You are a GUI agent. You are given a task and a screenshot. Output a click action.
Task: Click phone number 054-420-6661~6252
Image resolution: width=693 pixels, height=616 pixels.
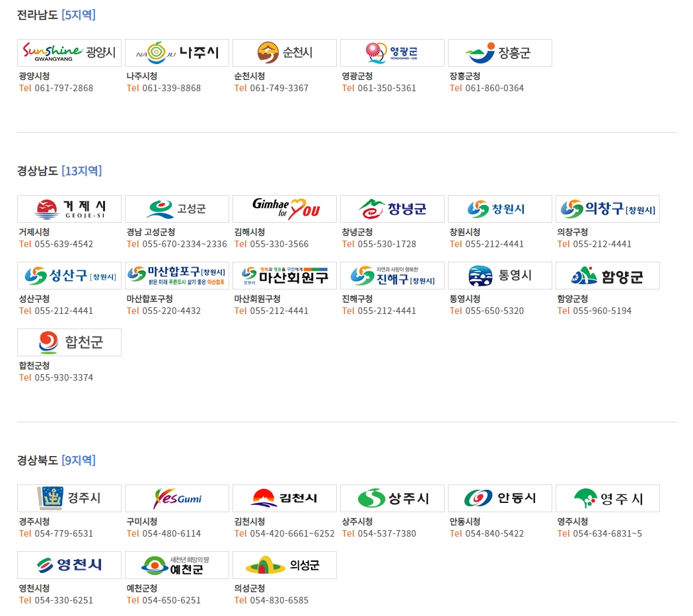tap(292, 534)
